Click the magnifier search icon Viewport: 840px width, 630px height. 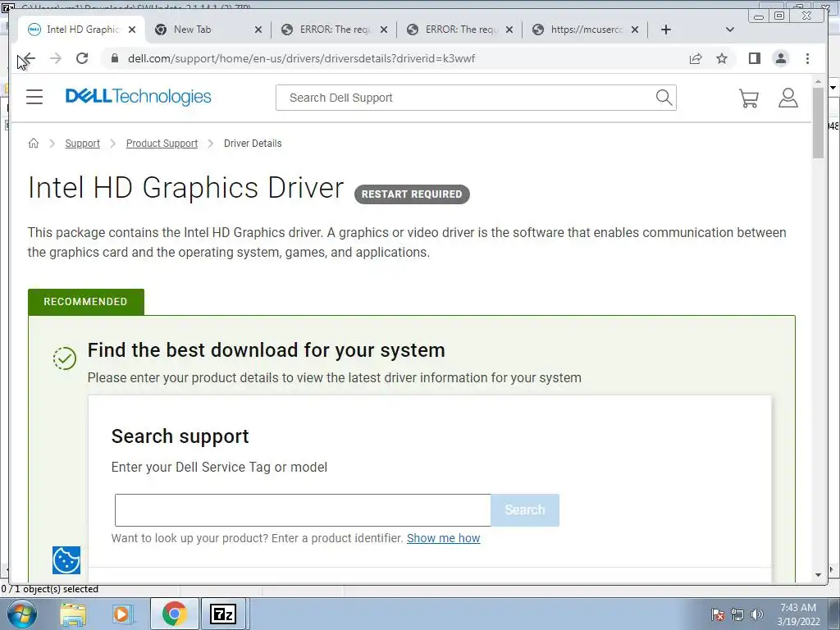664,98
